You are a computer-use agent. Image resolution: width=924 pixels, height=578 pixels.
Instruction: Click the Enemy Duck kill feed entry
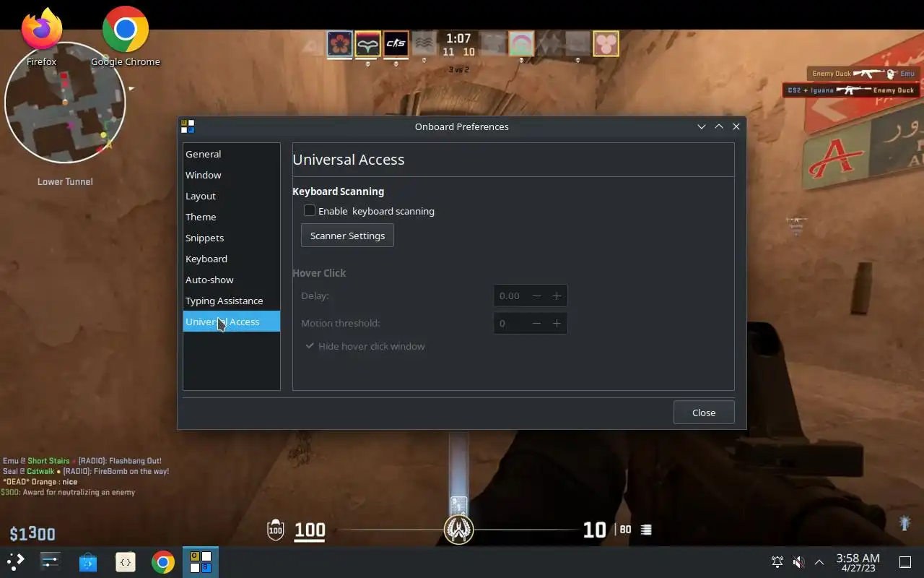coord(863,74)
